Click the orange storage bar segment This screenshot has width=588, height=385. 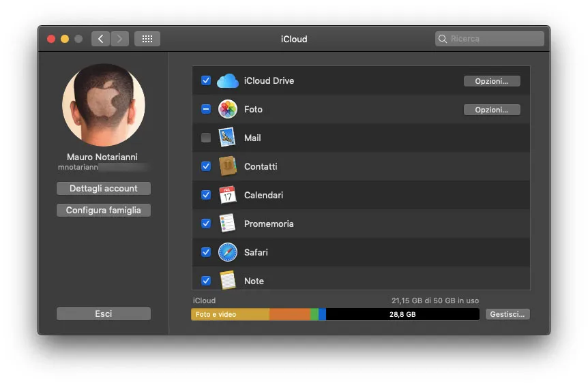(x=290, y=314)
